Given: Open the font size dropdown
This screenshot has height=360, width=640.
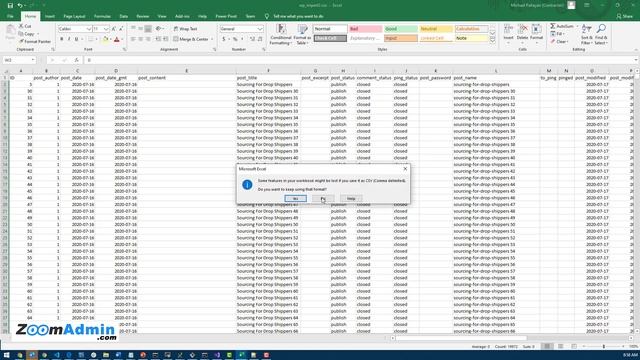Looking at the screenshot, I should pyautogui.click(x=107, y=29).
